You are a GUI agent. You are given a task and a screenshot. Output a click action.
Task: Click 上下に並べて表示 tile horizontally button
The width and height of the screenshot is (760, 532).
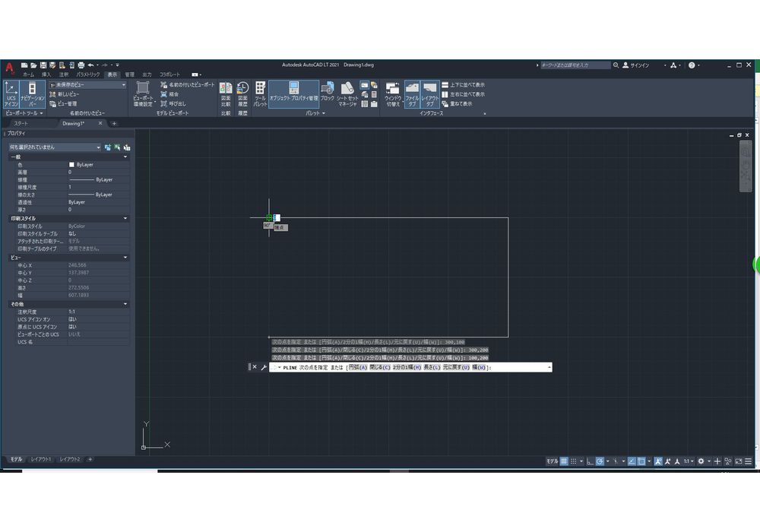467,85
